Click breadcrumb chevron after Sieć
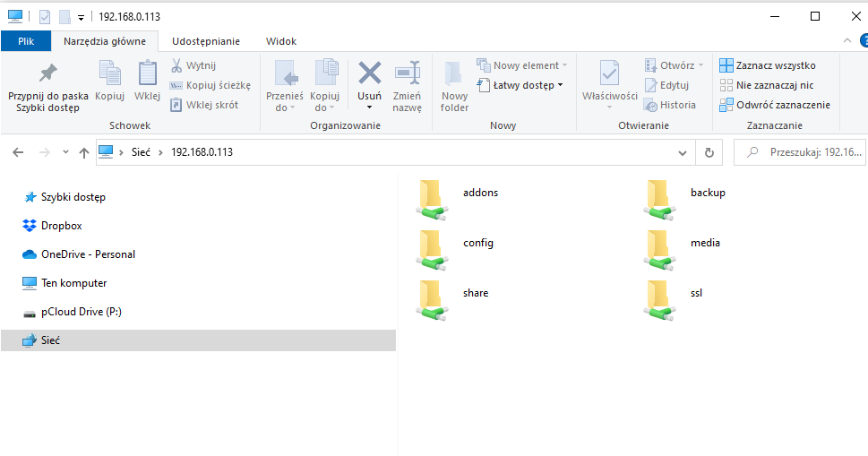 click(160, 152)
